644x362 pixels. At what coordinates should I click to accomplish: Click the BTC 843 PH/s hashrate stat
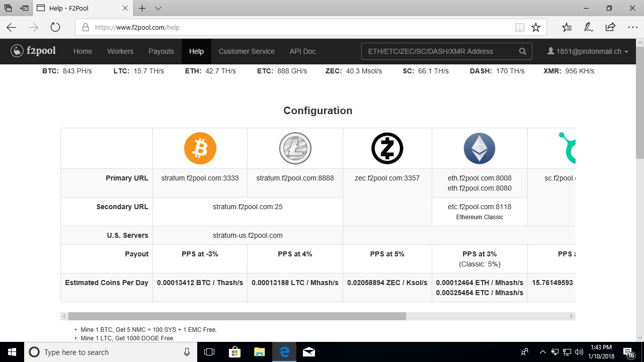[67, 71]
